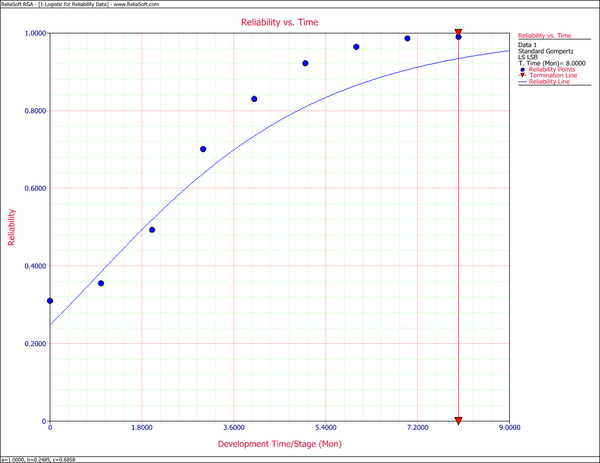Select the data point at time 5
Screen dimensions: 600x463
point(305,63)
